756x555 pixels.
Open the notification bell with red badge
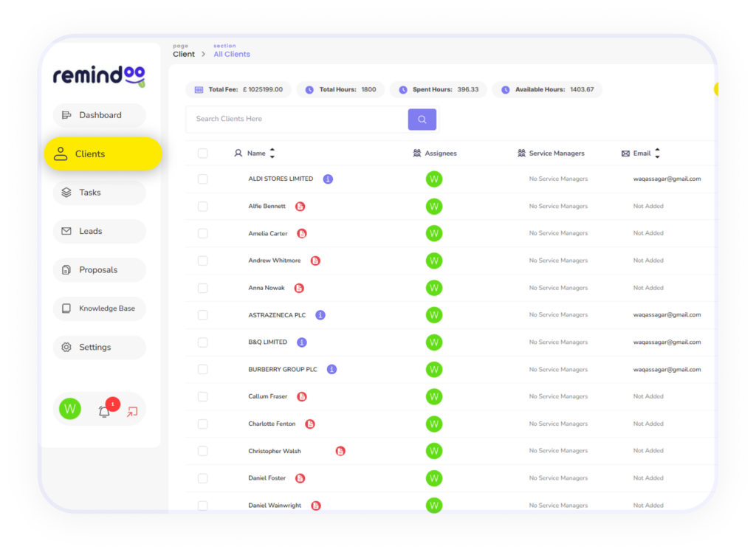(x=104, y=411)
